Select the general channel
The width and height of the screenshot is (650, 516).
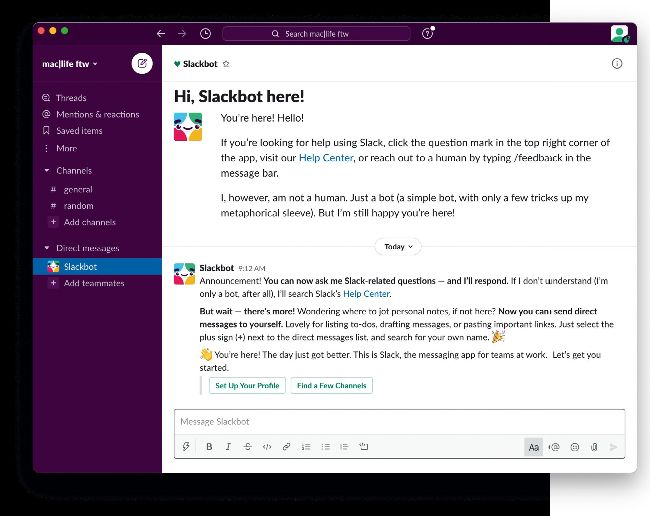point(78,189)
